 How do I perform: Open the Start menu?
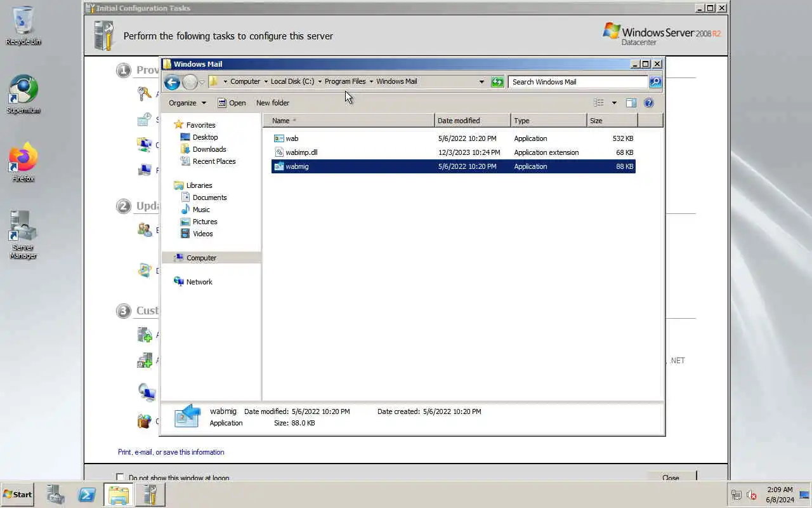coord(18,495)
